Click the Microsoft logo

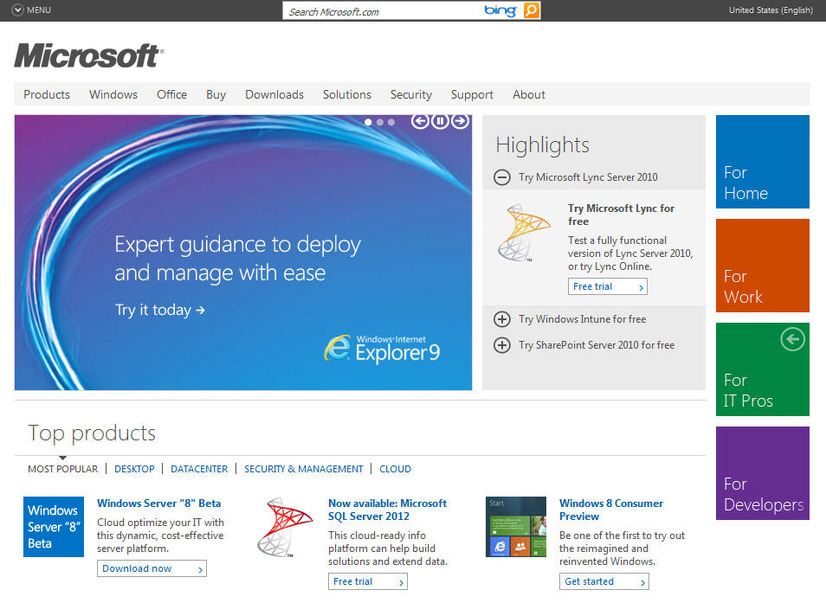tap(89, 56)
